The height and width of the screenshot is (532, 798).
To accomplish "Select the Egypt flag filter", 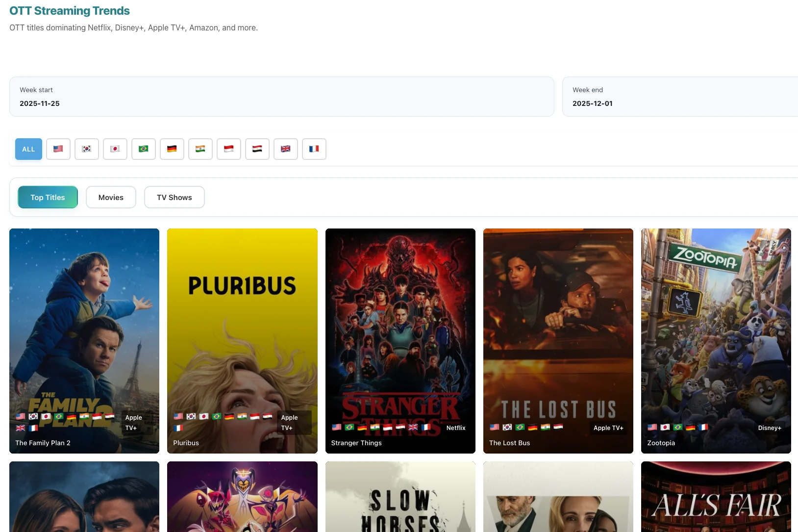I will pos(257,149).
